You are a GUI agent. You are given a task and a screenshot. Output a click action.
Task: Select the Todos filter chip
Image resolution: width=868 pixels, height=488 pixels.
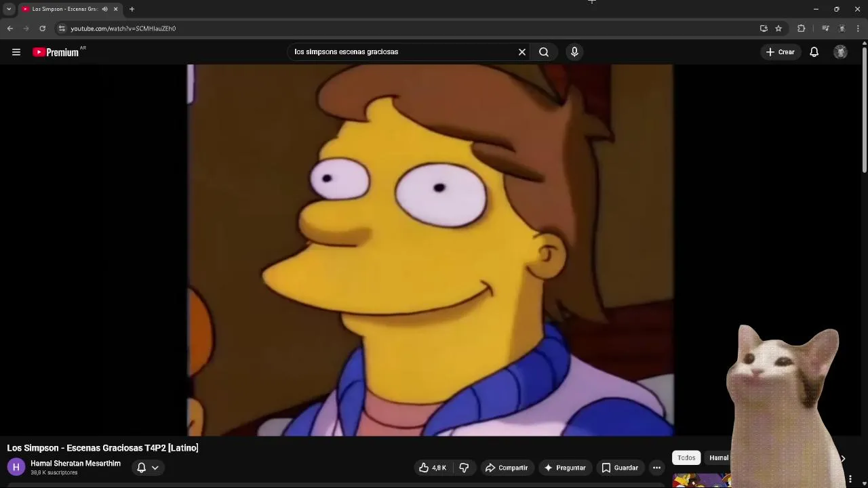click(x=686, y=458)
